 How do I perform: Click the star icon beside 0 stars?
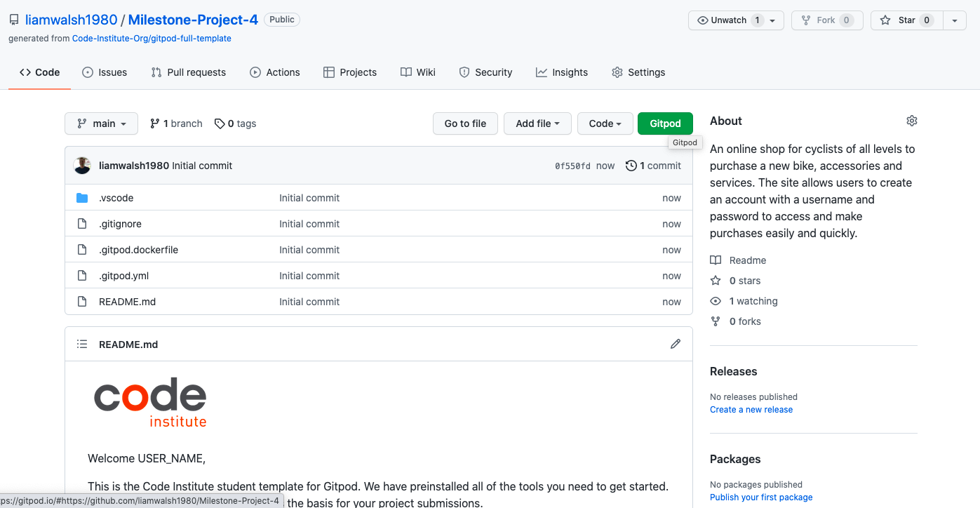[716, 281]
